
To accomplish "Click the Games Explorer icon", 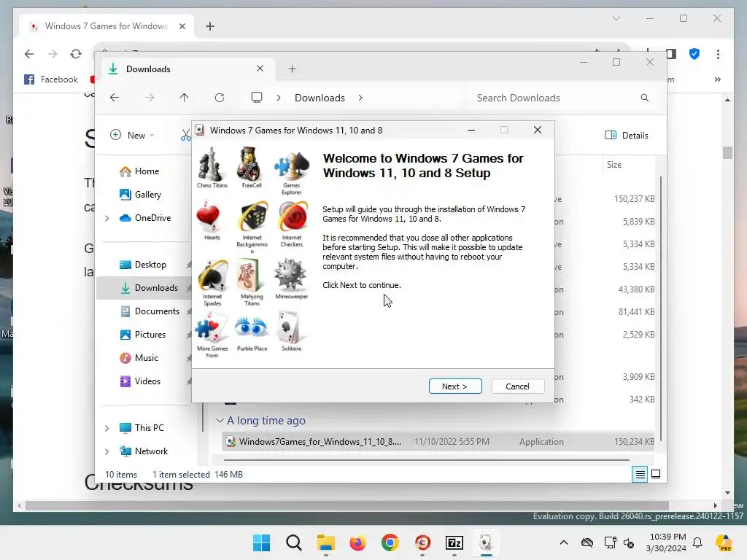I will tap(291, 166).
